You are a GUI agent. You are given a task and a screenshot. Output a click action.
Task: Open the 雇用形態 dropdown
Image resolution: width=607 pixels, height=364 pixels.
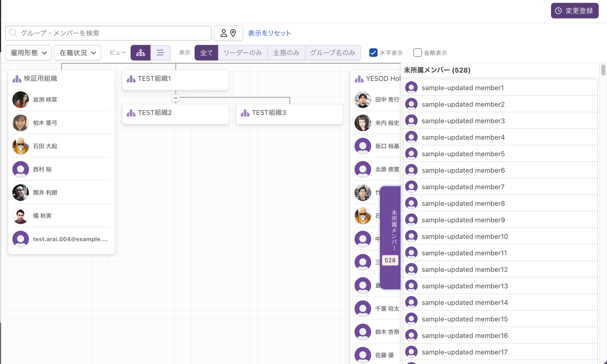28,53
